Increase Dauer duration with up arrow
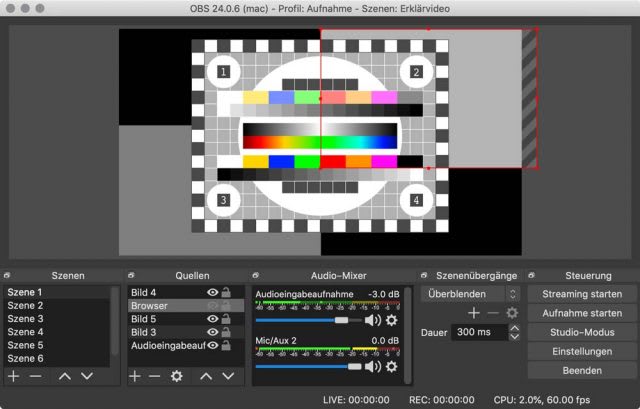 pyautogui.click(x=515, y=328)
